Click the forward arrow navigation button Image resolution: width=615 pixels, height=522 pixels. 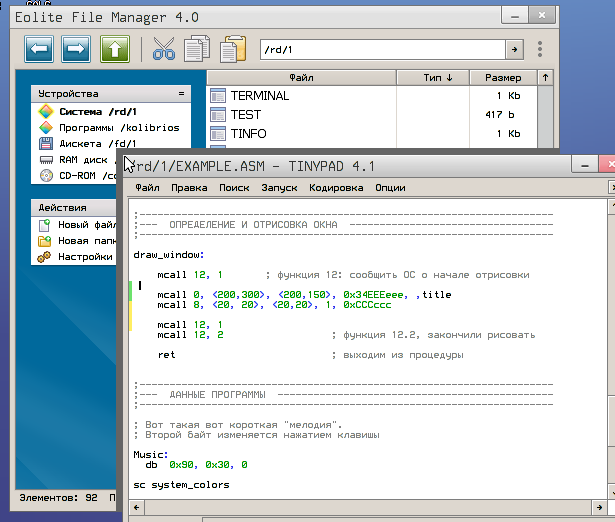click(77, 48)
